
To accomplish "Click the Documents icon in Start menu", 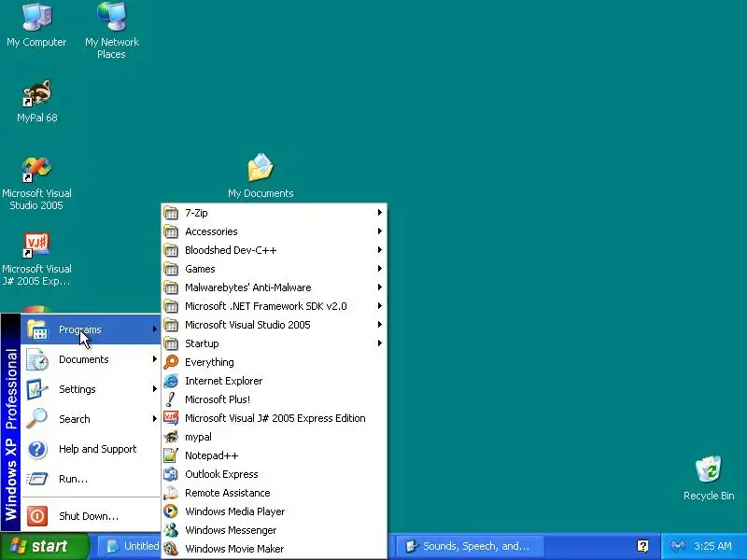I will click(37, 359).
